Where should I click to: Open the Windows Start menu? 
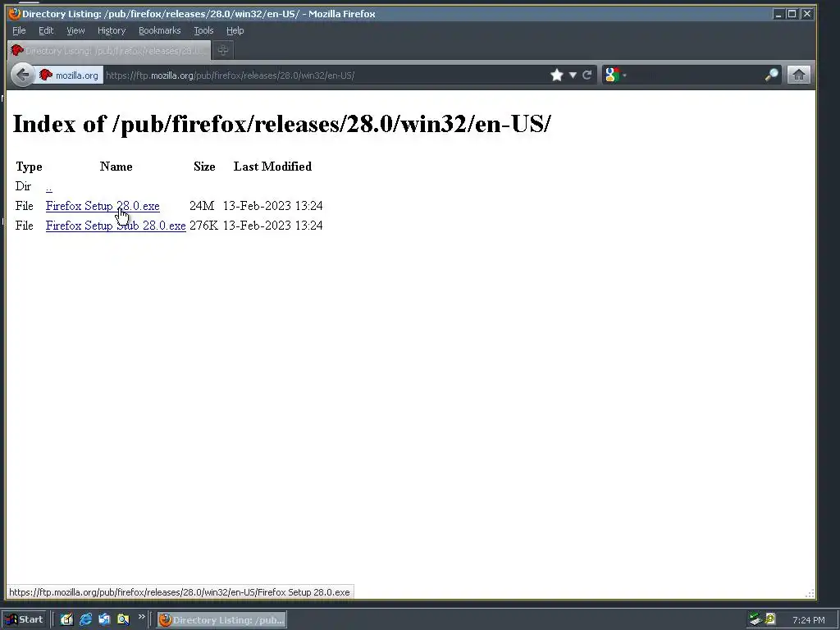(25, 620)
